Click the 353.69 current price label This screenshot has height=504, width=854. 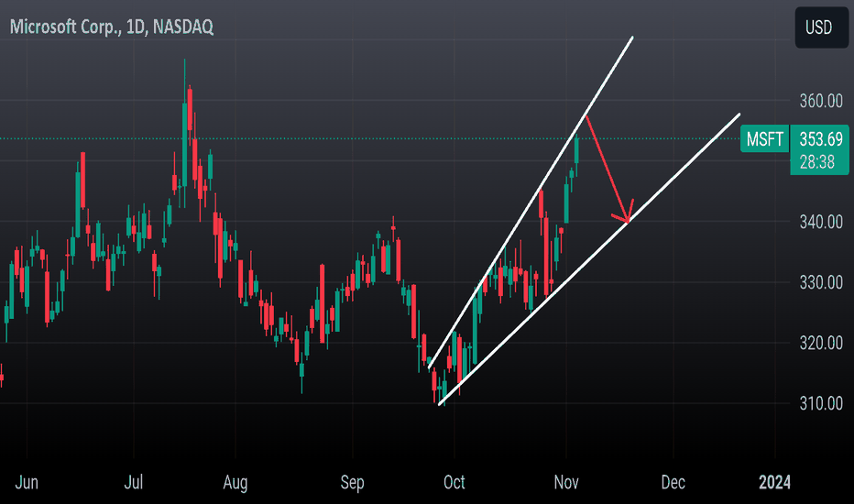pyautogui.click(x=821, y=139)
